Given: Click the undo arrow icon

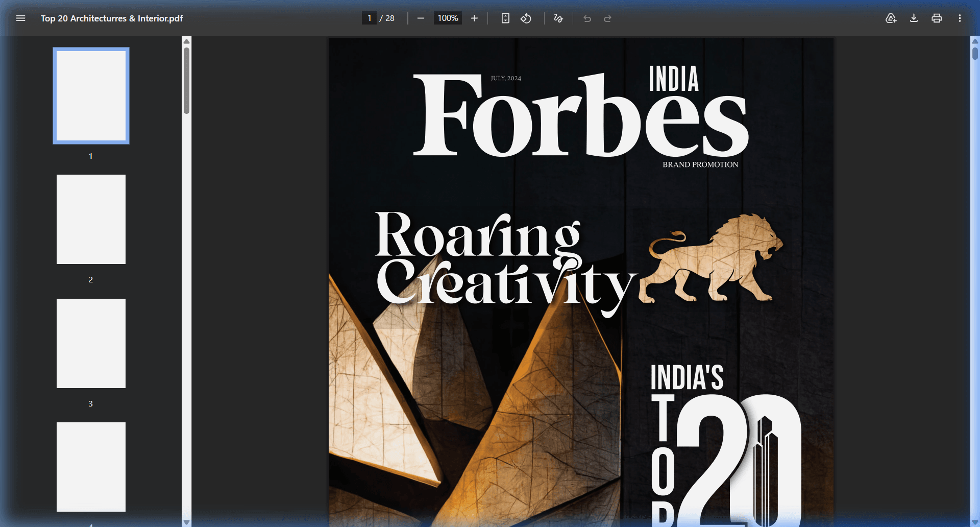Looking at the screenshot, I should pos(587,18).
